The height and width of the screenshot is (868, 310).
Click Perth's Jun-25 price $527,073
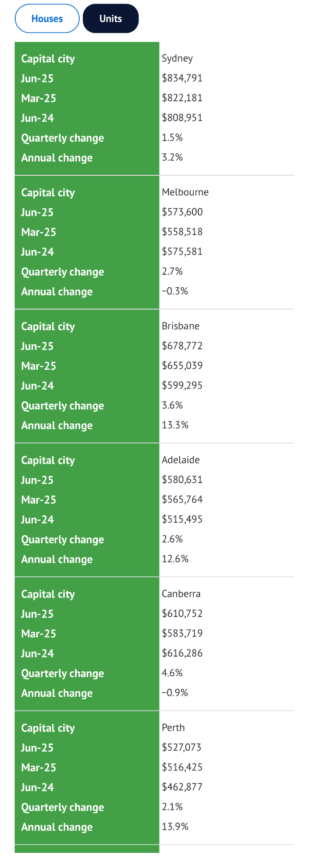(182, 747)
